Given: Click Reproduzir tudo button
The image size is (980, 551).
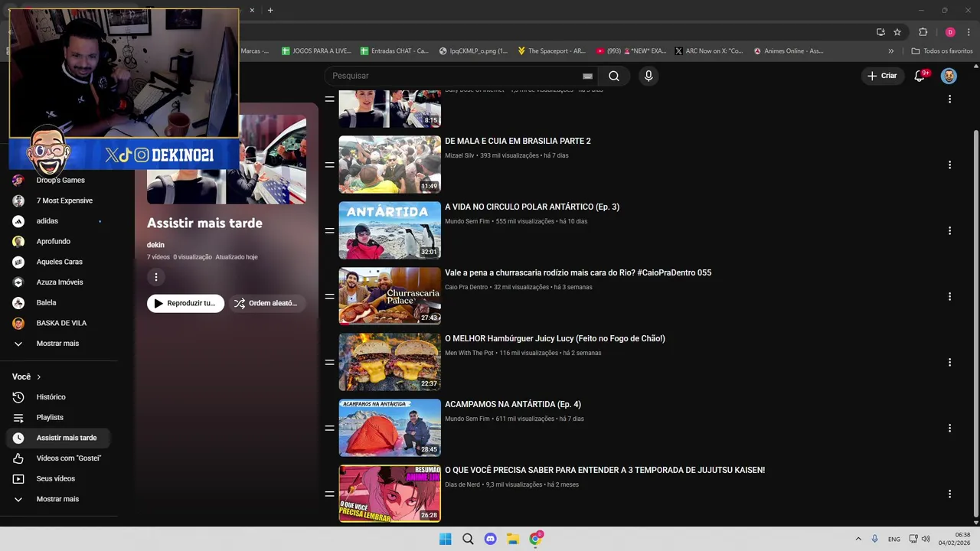Looking at the screenshot, I should click(186, 303).
